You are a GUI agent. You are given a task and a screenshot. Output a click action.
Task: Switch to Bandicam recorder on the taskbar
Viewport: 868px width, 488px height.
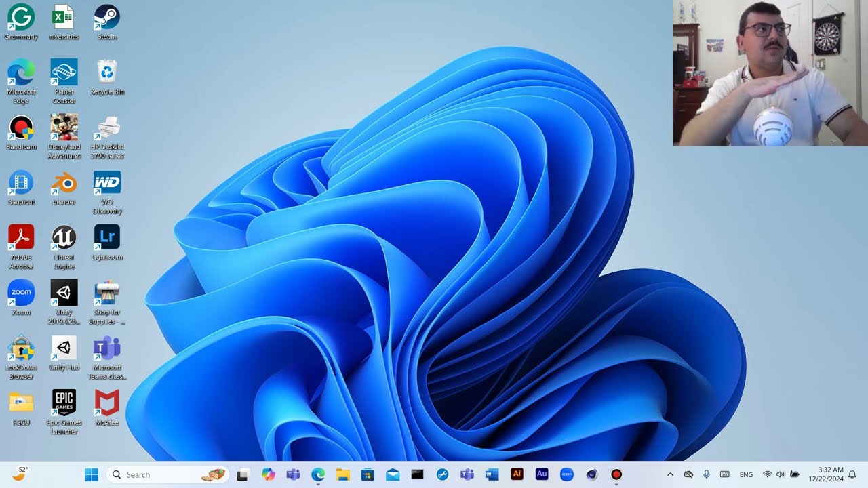click(616, 474)
